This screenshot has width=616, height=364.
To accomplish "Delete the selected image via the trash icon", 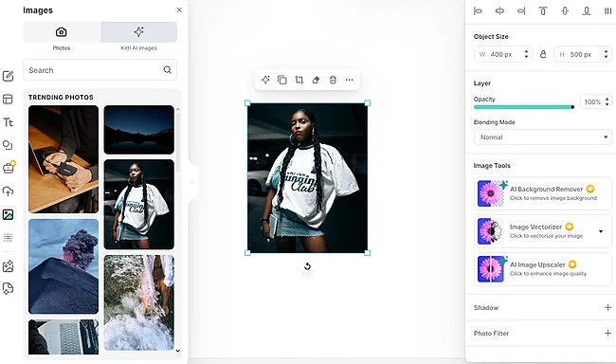I will (x=333, y=80).
